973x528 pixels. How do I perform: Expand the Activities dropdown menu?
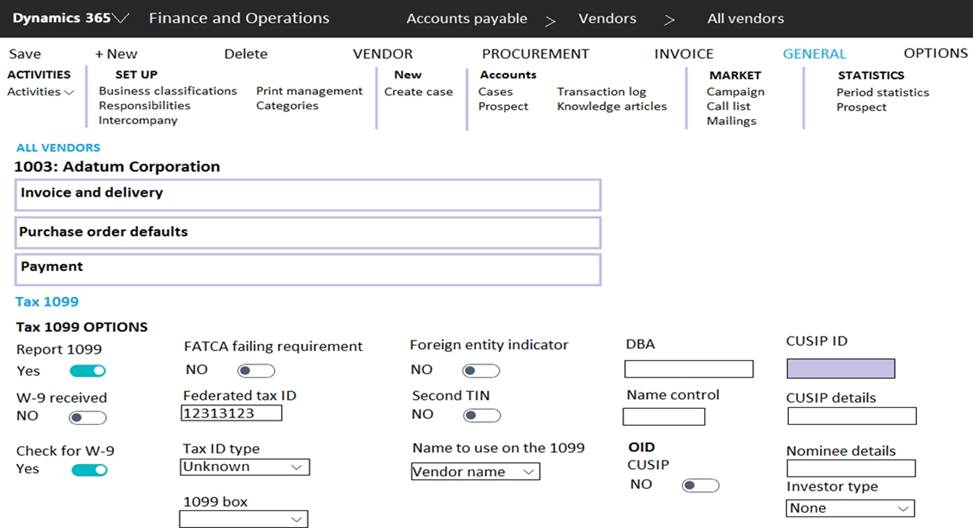[x=41, y=92]
